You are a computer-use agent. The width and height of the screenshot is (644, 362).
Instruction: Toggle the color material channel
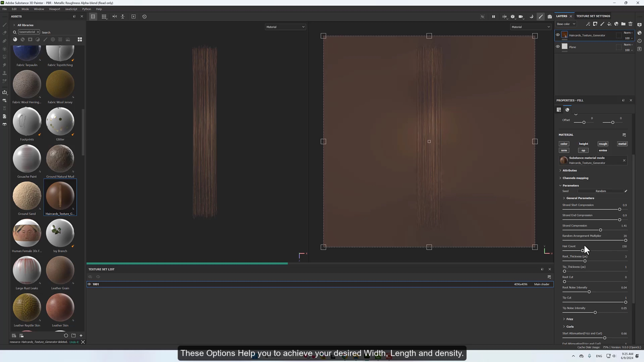tap(564, 144)
